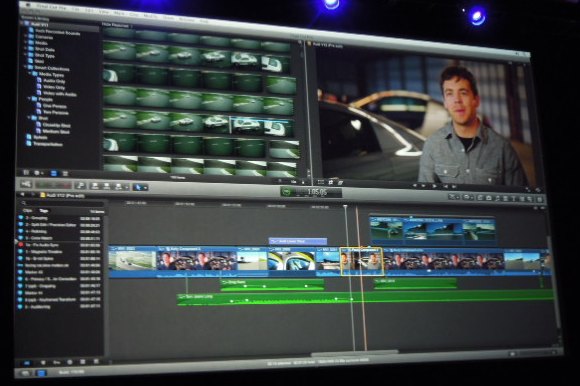Image resolution: width=580 pixels, height=386 pixels.
Task: Click the timeline horizontal scrollbar
Action: point(355,352)
